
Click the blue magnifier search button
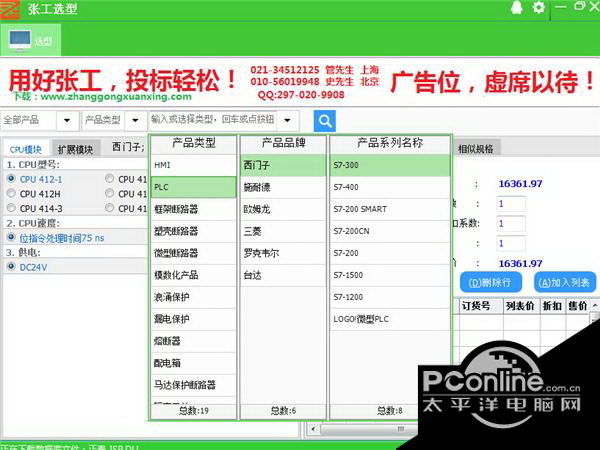tap(324, 121)
